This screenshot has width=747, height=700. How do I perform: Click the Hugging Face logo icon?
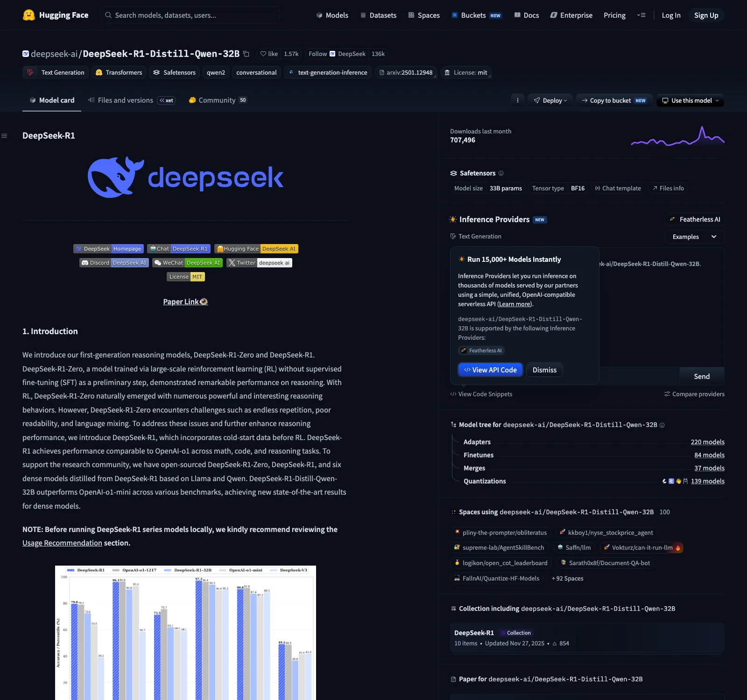coord(29,15)
